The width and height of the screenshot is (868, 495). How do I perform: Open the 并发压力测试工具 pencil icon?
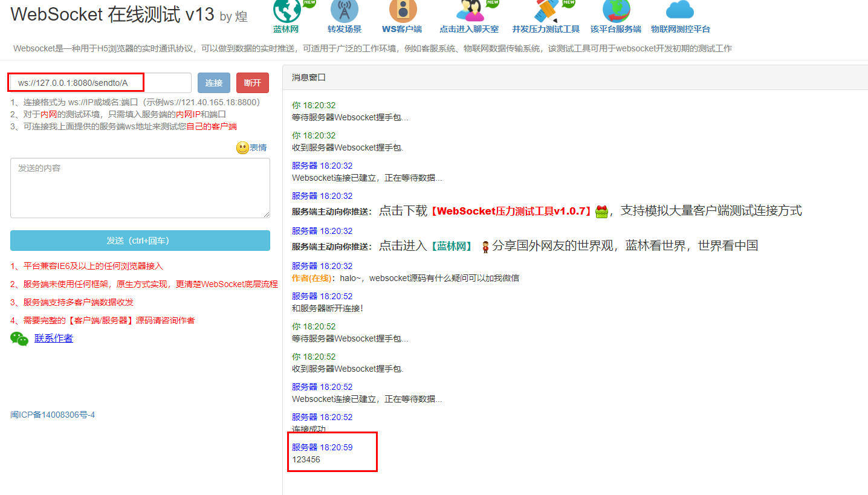(x=546, y=10)
